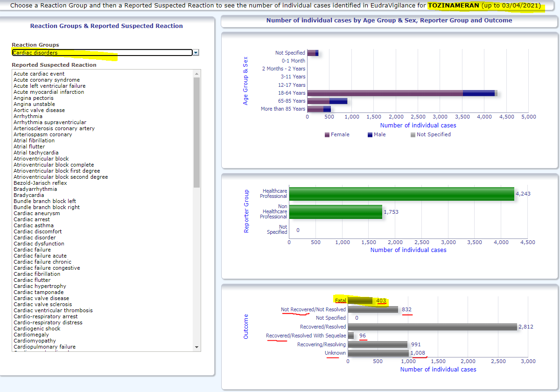Click the Cardiac disorders combo box field
This screenshot has height=392, width=560.
tap(102, 53)
